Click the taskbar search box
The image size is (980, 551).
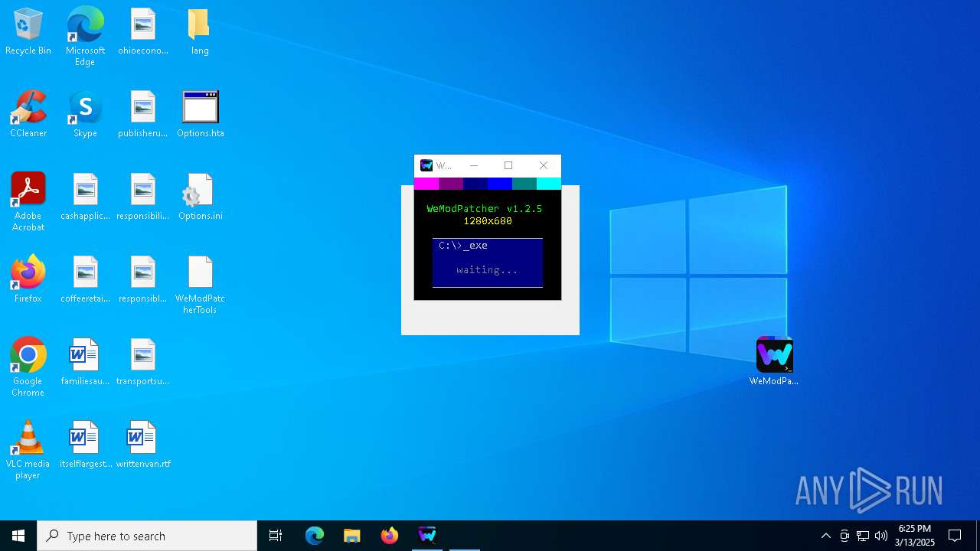pos(147,536)
